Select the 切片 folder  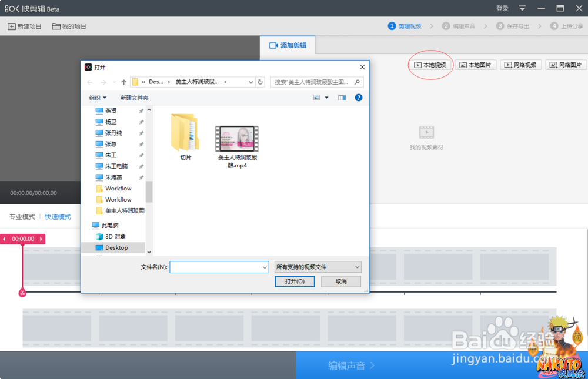185,137
